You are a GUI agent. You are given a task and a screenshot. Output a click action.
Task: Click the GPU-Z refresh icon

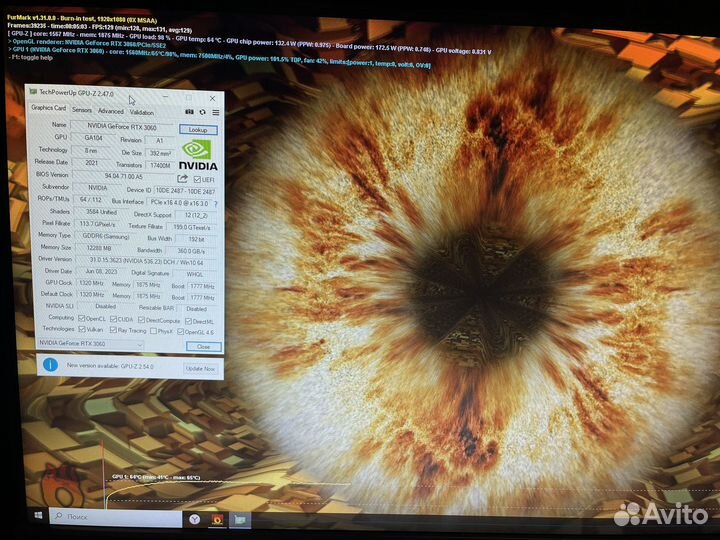(203, 112)
